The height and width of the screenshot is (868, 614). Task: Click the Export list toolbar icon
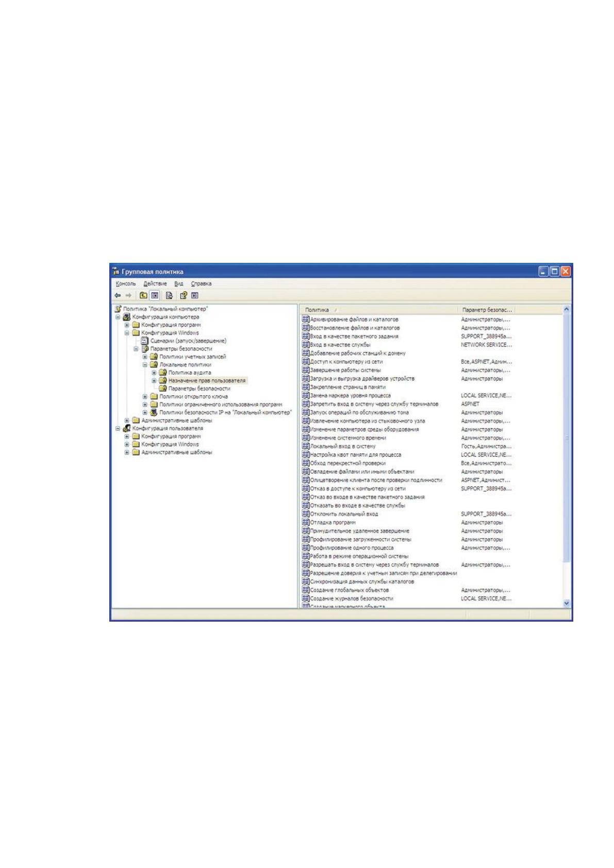pyautogui.click(x=169, y=295)
